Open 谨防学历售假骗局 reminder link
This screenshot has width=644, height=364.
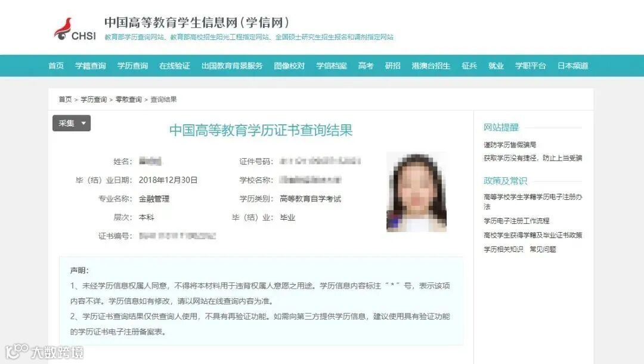pos(510,144)
